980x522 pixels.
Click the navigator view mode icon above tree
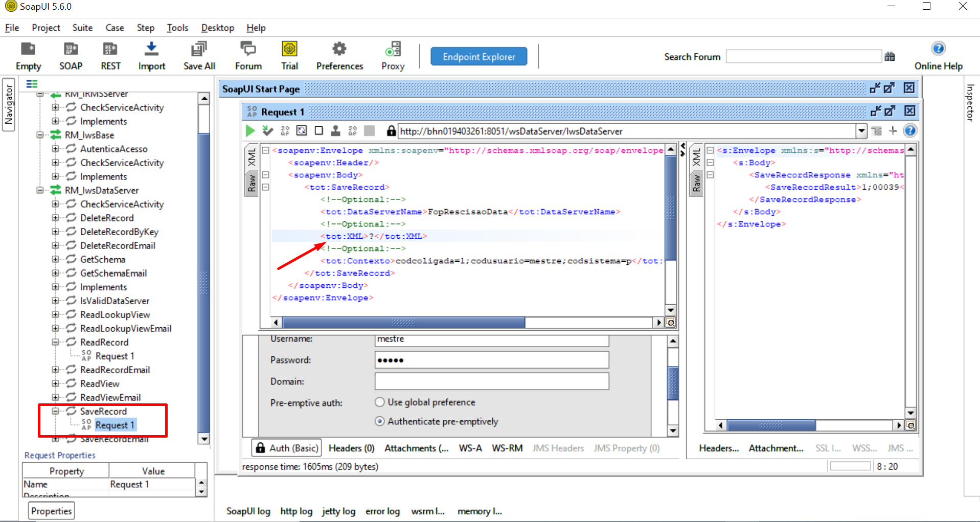pos(32,84)
